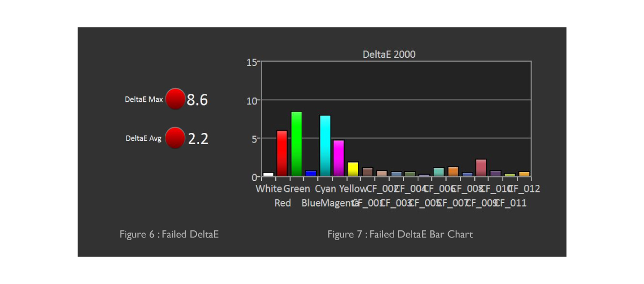Select the 2.2 DeltaE Avg value
This screenshot has width=644, height=284.
pyautogui.click(x=198, y=139)
